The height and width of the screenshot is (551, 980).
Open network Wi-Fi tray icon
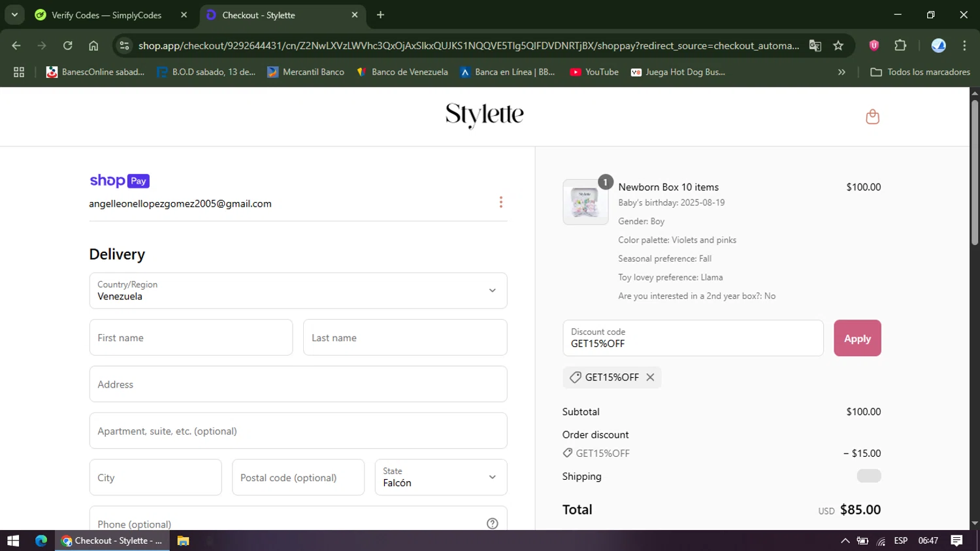[881, 541]
